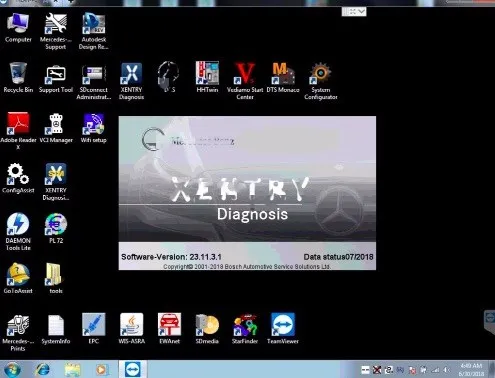Image resolution: width=495 pixels, height=378 pixels.
Task: Open the Recycle Bin
Action: [x=18, y=77]
